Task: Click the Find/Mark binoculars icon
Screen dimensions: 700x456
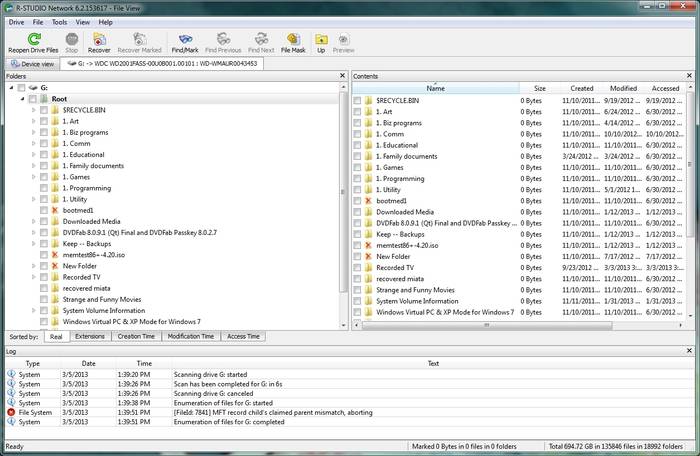Action: [x=186, y=40]
